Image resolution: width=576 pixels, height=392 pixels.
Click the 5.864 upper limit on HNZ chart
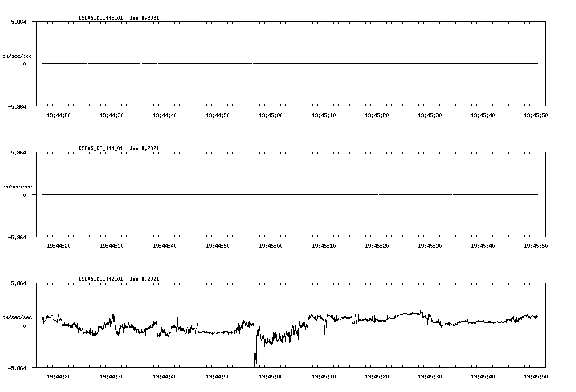click(19, 283)
